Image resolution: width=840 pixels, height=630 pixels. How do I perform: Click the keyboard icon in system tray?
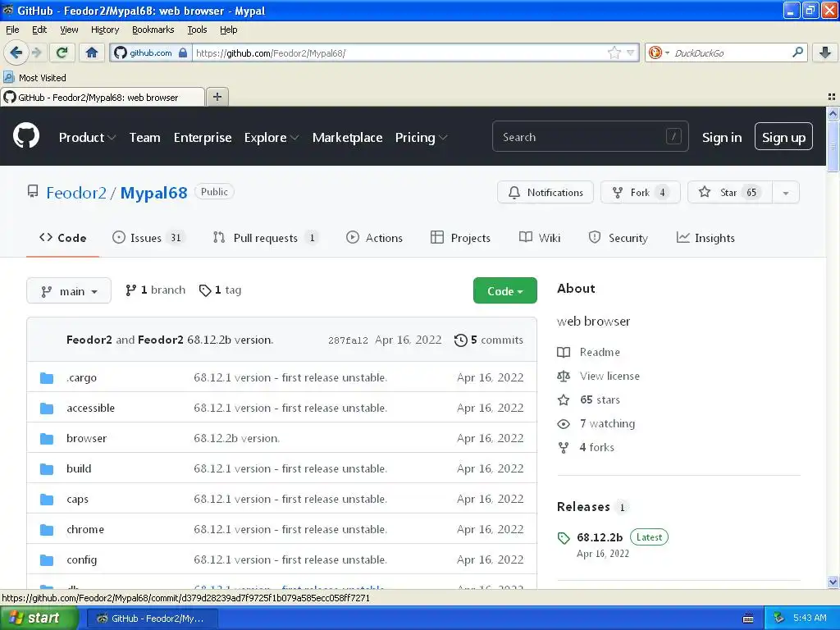point(748,619)
